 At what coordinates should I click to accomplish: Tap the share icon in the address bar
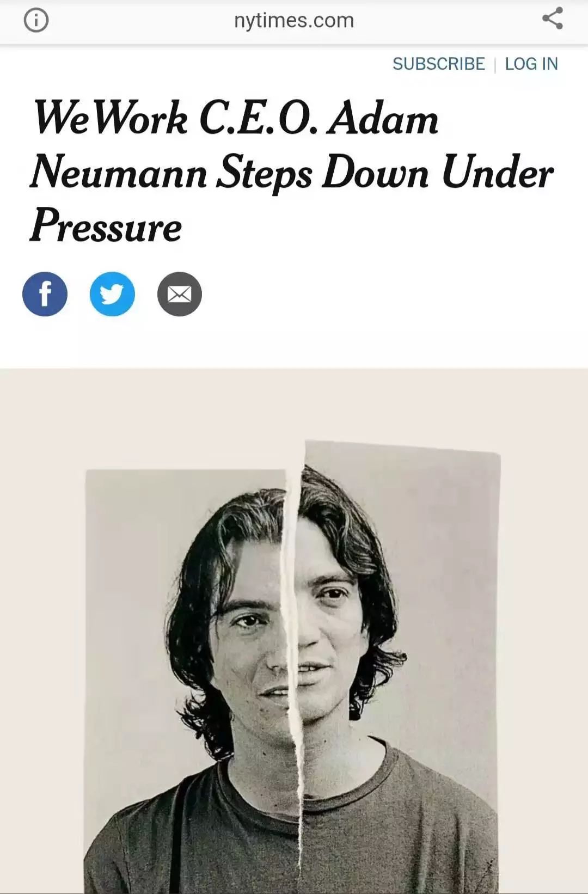coord(552,19)
